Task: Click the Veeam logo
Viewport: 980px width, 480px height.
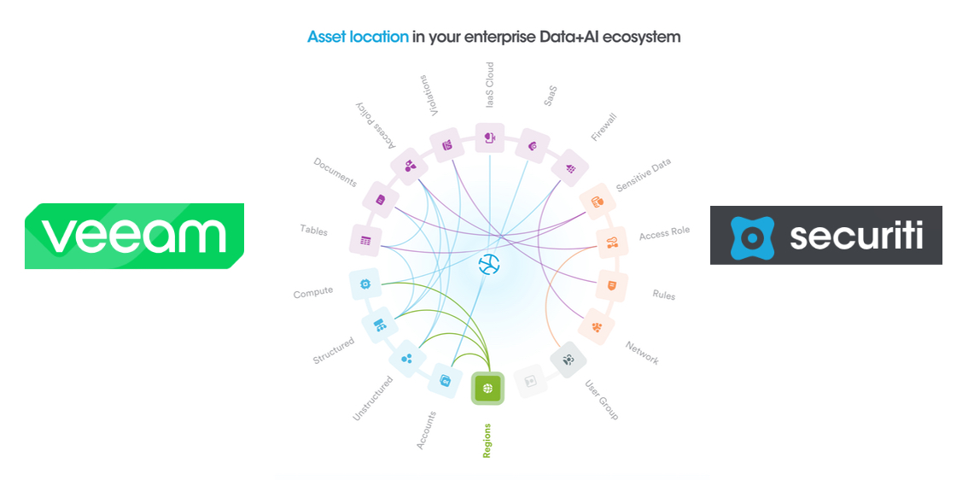Action: (134, 236)
